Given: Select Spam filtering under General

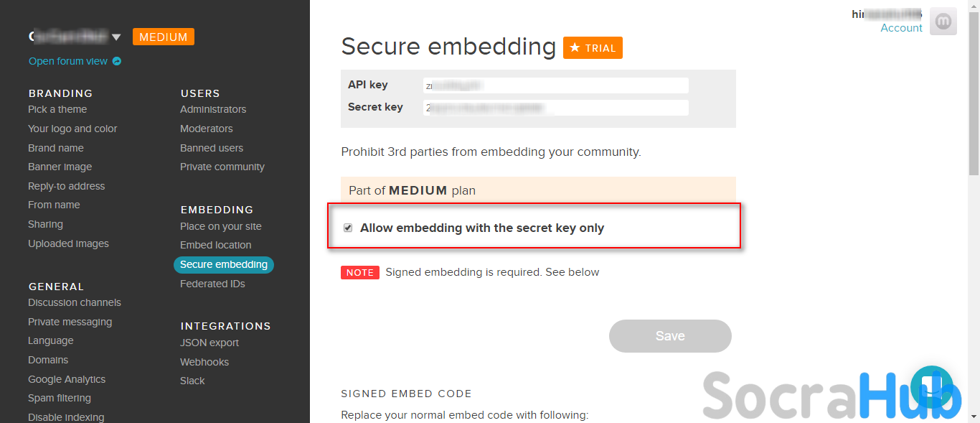Looking at the screenshot, I should pos(60,398).
